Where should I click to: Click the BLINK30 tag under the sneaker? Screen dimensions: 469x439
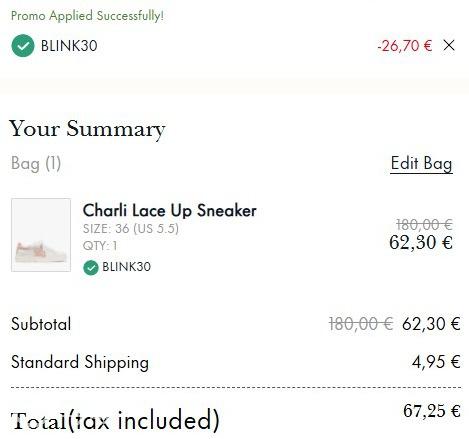pyautogui.click(x=126, y=267)
